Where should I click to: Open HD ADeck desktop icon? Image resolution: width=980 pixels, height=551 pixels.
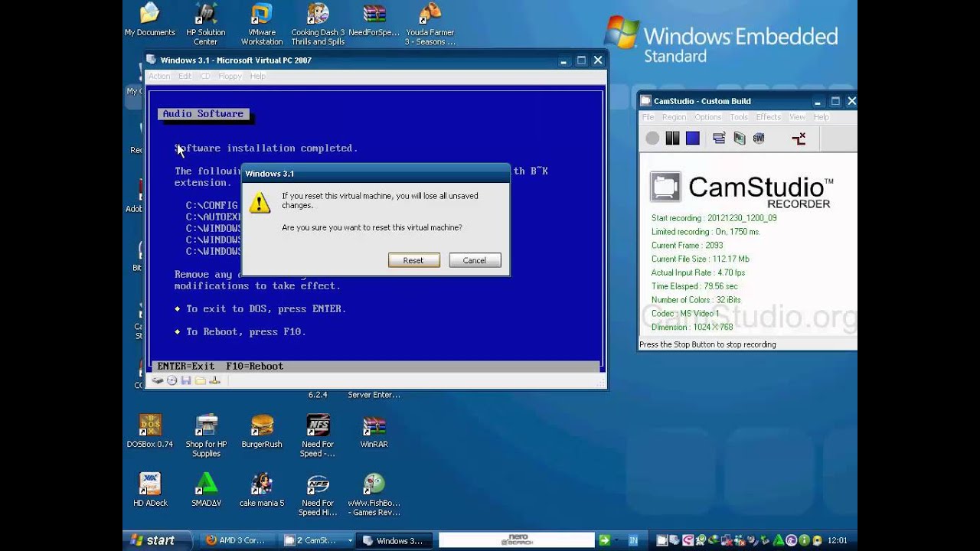(150, 491)
